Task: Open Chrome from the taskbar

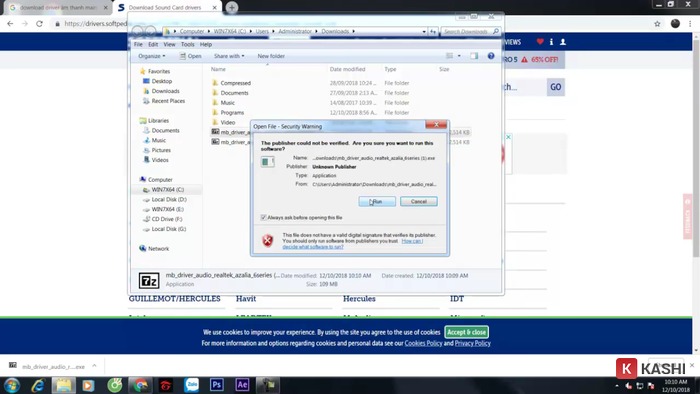Action: pyautogui.click(x=140, y=385)
